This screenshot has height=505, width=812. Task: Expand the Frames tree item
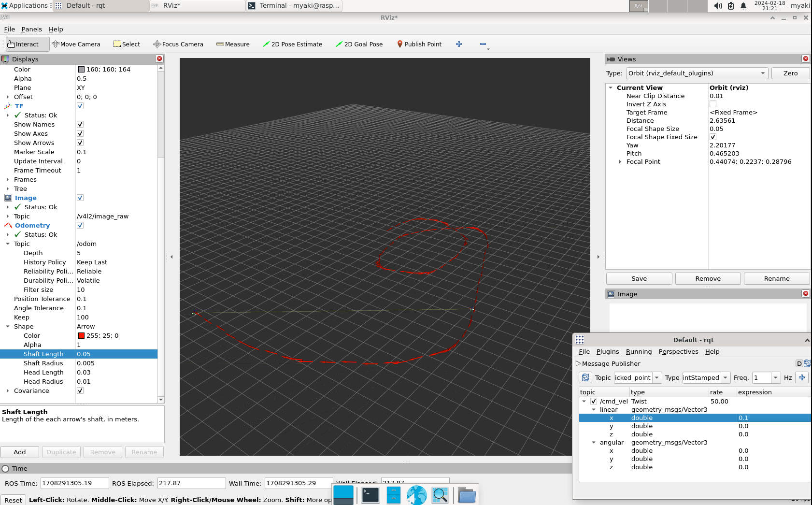pos(8,179)
